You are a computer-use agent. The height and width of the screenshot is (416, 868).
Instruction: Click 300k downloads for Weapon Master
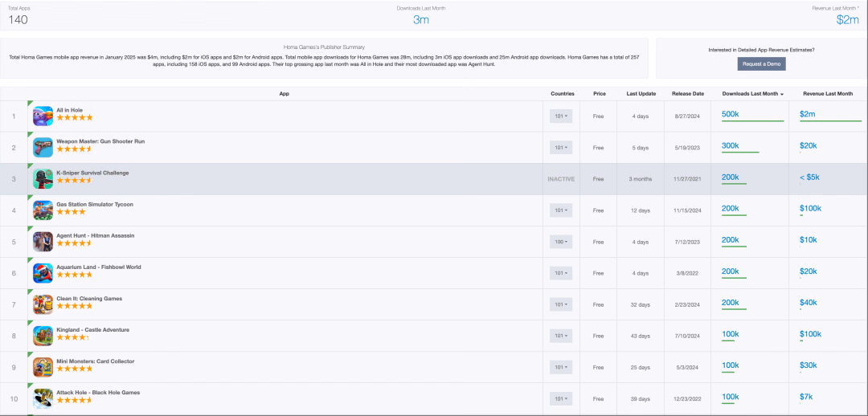pos(730,145)
